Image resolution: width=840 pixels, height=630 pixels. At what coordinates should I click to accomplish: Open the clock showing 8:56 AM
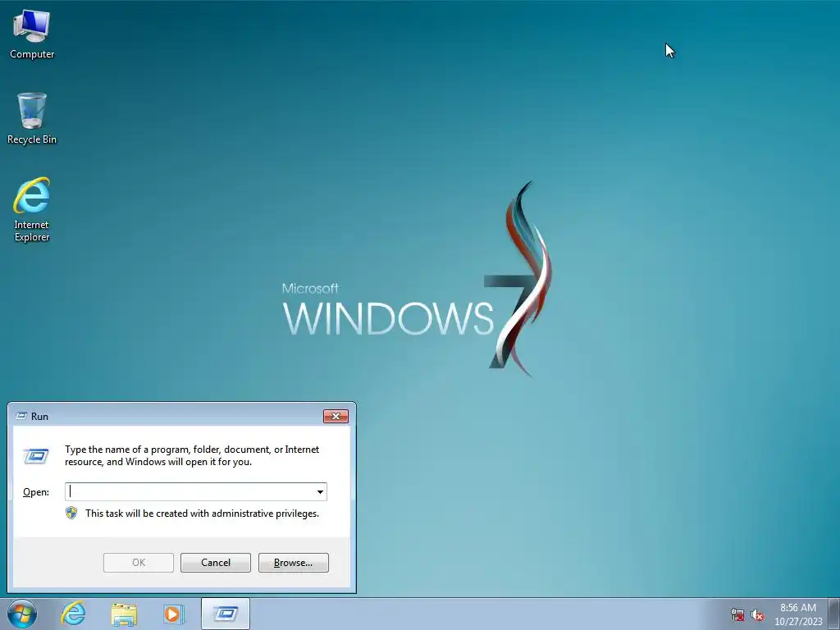tap(797, 614)
